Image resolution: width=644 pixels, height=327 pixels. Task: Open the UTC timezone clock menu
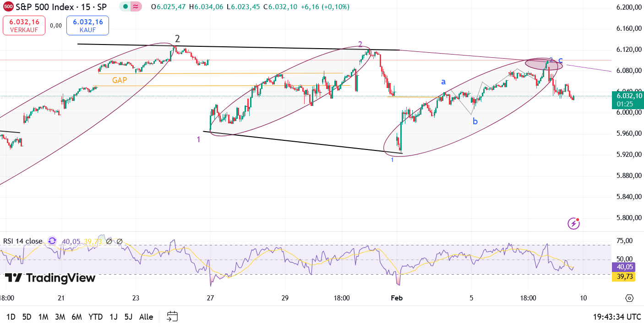click(x=616, y=316)
